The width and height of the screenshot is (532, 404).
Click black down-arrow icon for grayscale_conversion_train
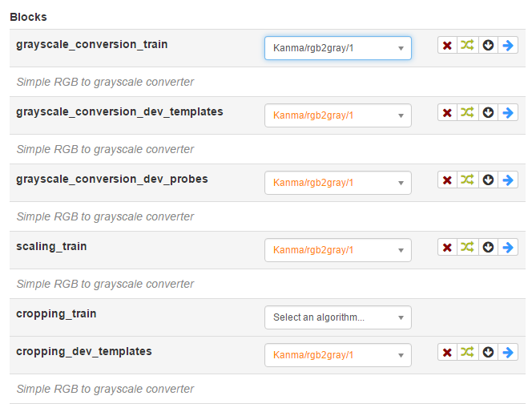[x=488, y=45]
